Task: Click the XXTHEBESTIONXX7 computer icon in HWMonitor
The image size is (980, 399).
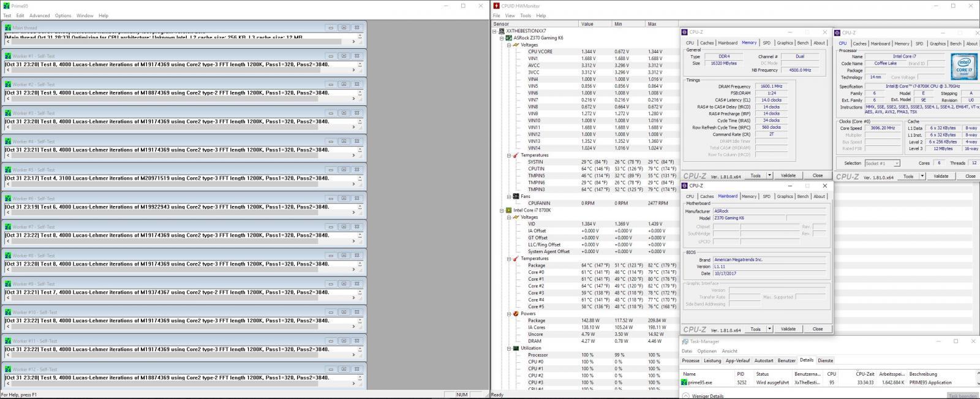Action: coord(502,31)
